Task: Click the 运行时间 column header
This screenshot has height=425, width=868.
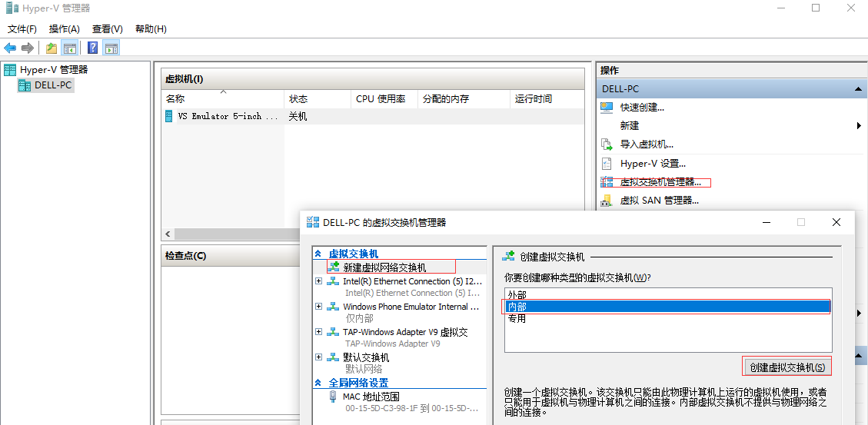Action: click(547, 99)
